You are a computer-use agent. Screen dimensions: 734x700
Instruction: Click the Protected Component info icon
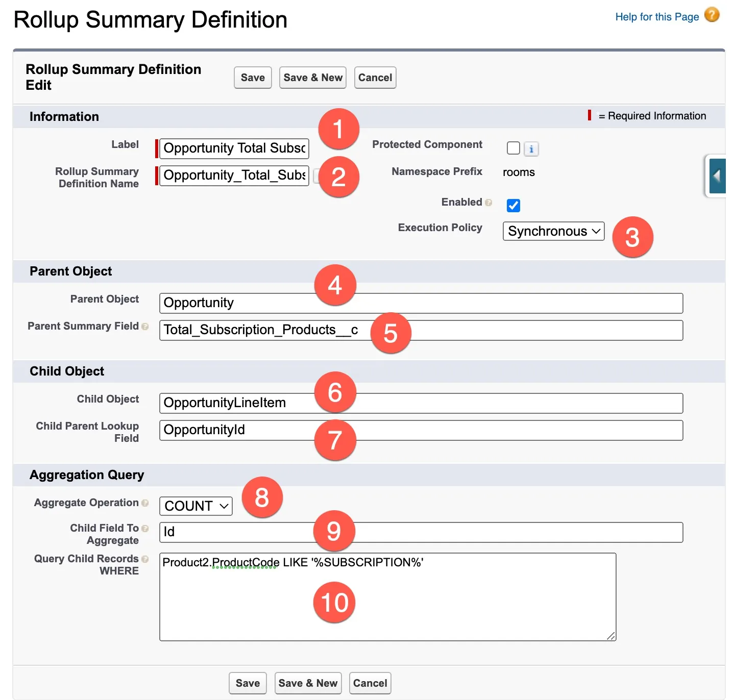pos(531,149)
